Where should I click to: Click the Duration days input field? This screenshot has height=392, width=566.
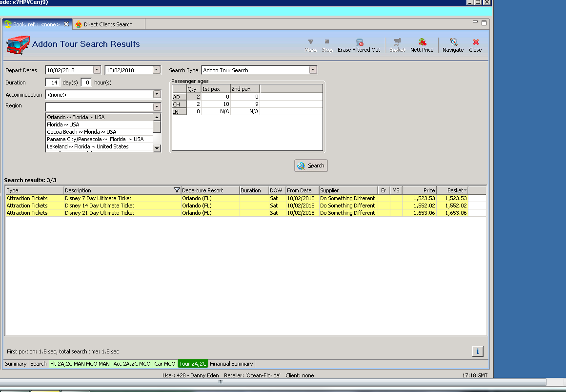click(x=53, y=83)
